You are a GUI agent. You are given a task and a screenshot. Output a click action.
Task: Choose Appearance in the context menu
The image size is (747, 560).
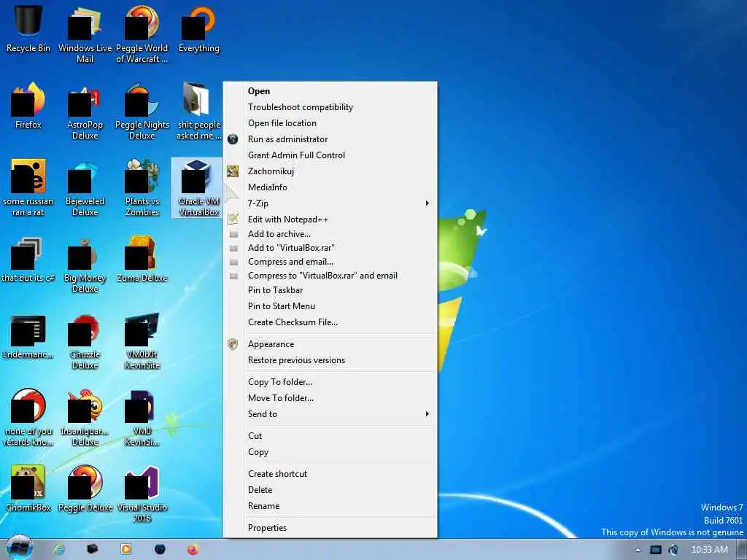coord(330,344)
